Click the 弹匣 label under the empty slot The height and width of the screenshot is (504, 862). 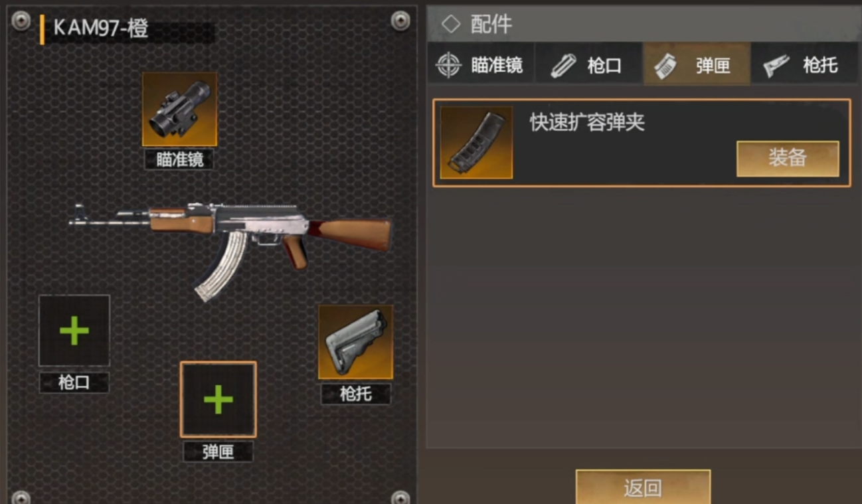coord(218,452)
